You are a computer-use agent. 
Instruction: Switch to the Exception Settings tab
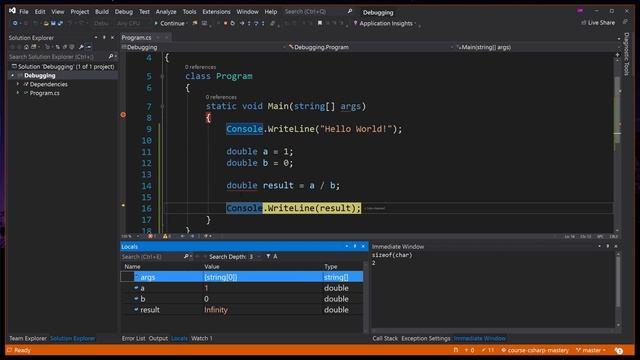coord(426,338)
